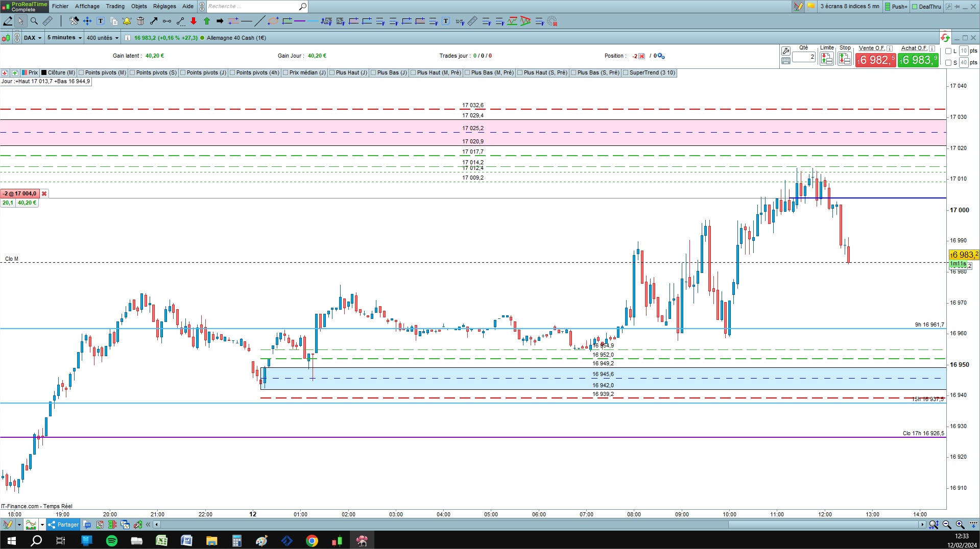
Task: Toggle the Points pivots (J) indicator
Action: pyautogui.click(x=204, y=73)
